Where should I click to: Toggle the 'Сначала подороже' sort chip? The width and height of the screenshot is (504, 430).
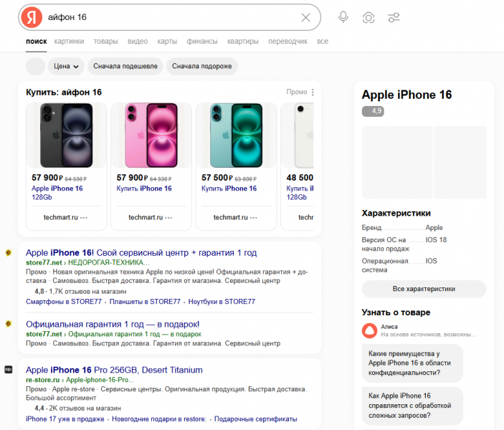coord(201,67)
